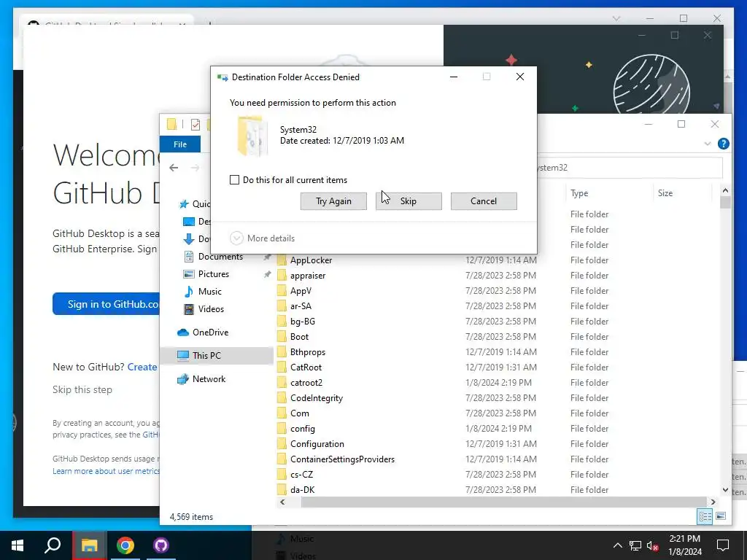Select the cs-CZ folder
Viewport: 747px width, 560px height.
point(301,474)
